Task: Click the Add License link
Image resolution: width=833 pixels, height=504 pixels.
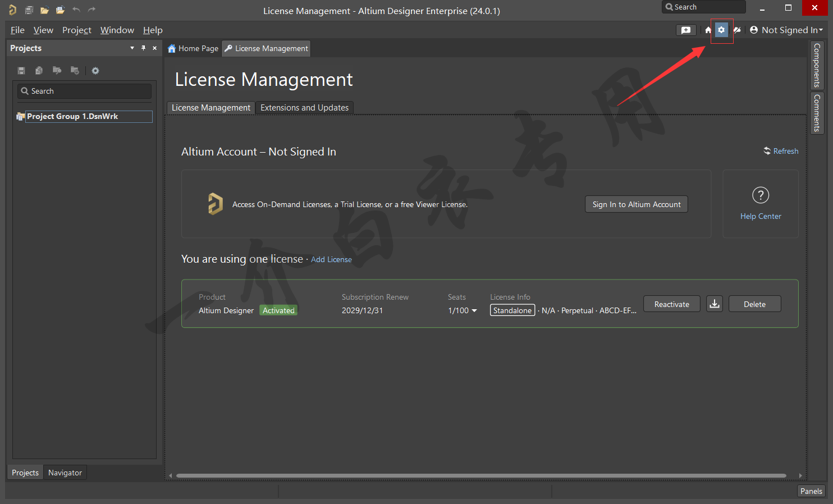Action: 331,259
